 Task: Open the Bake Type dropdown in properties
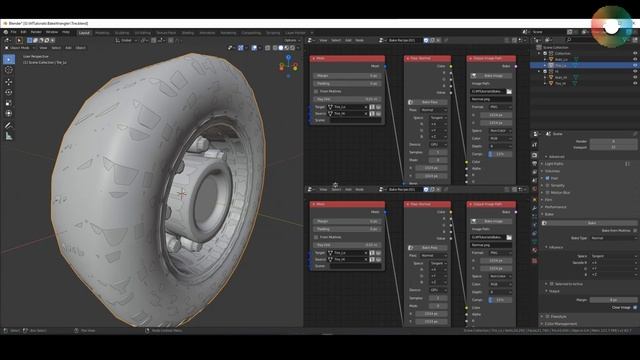point(613,238)
